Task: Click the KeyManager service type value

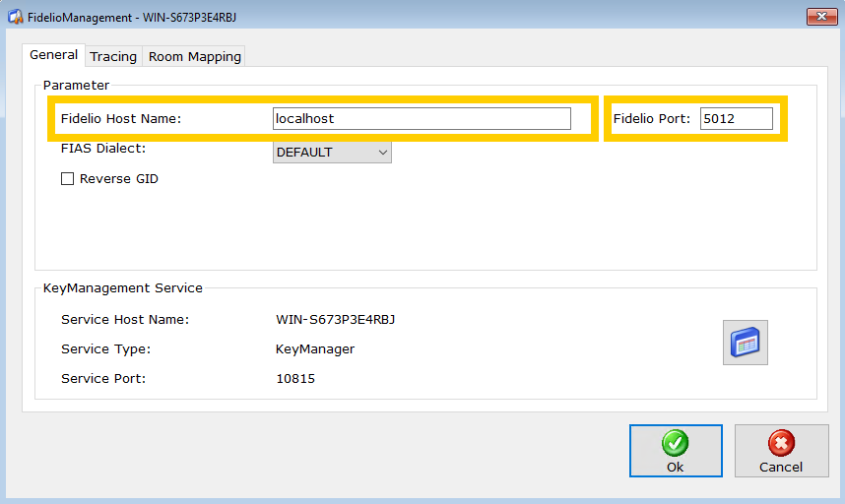Action: point(315,349)
